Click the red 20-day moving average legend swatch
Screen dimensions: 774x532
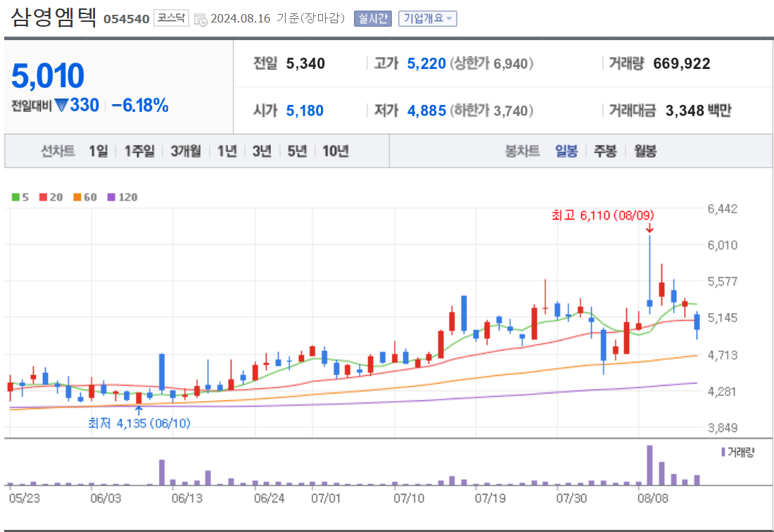tap(44, 198)
